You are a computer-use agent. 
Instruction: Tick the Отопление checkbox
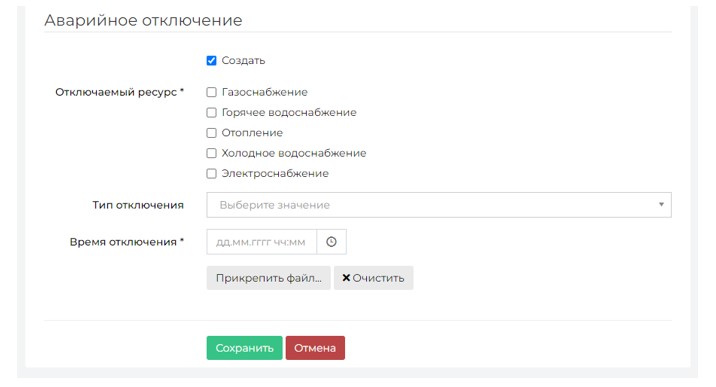(211, 133)
